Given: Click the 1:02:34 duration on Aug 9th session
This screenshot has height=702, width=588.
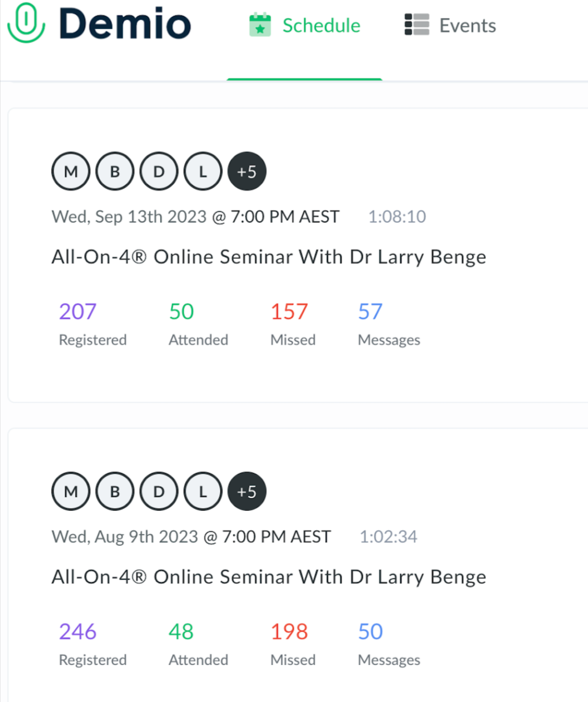Looking at the screenshot, I should 388,536.
